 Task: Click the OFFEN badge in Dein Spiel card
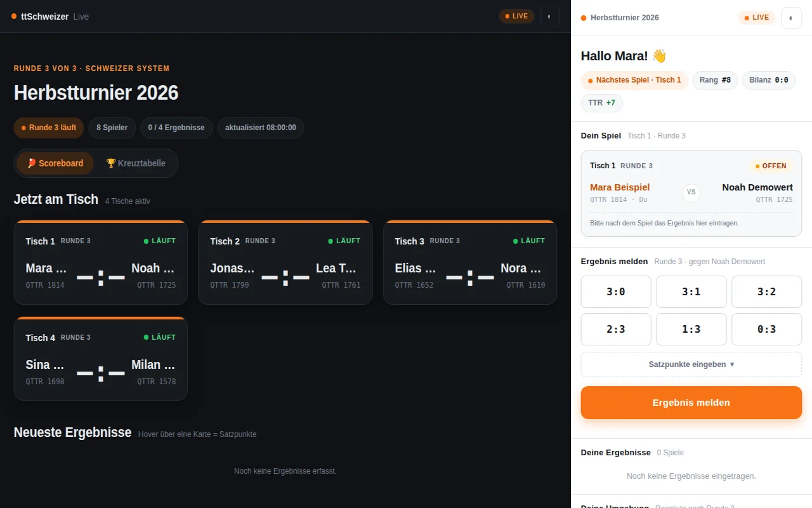click(771, 166)
